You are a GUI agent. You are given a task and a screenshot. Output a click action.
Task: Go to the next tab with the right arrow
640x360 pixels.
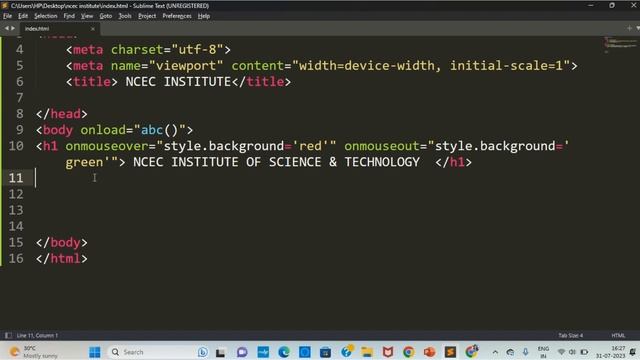pos(13,28)
